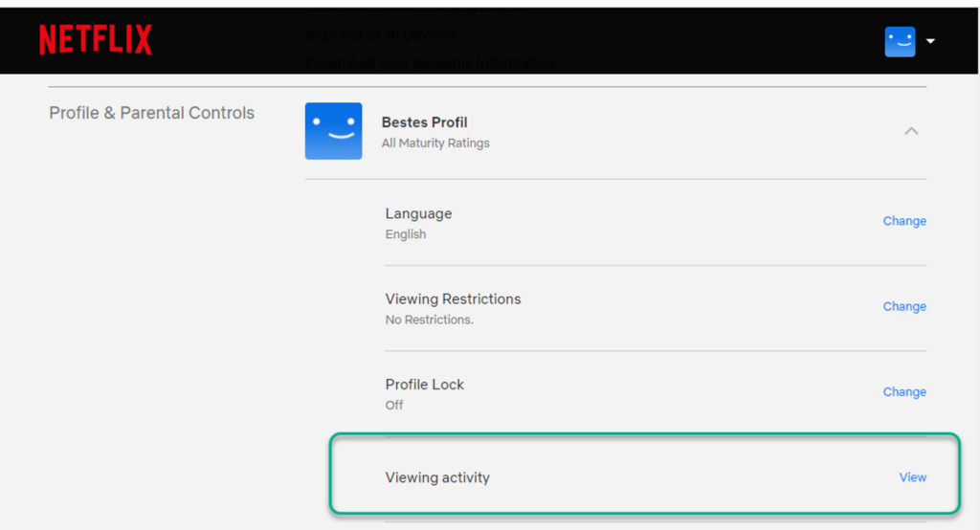Click the dimmed Sign out of all devices text
This screenshot has height=530, width=980.
point(381,34)
